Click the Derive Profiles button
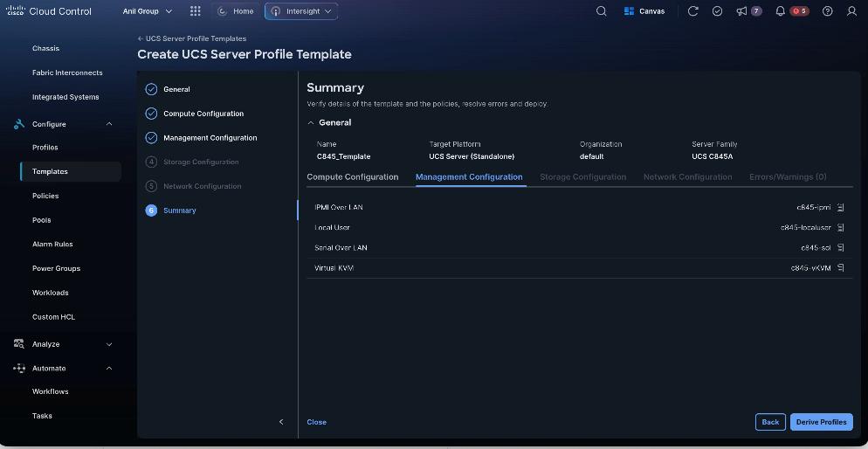 [822, 422]
